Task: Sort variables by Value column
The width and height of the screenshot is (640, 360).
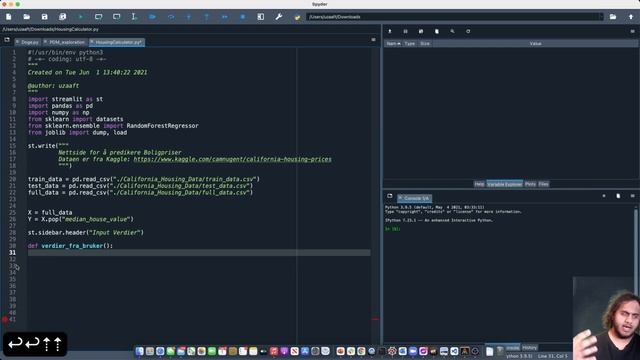Action: point(535,43)
